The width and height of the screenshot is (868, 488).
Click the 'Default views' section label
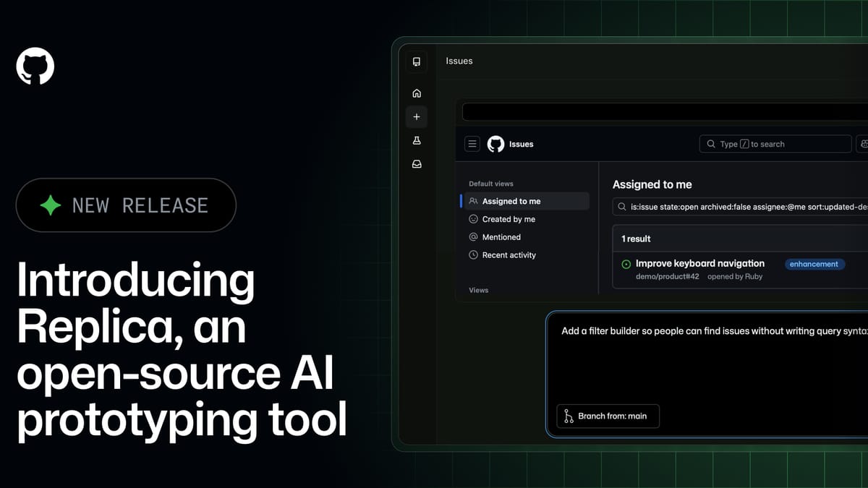(491, 184)
